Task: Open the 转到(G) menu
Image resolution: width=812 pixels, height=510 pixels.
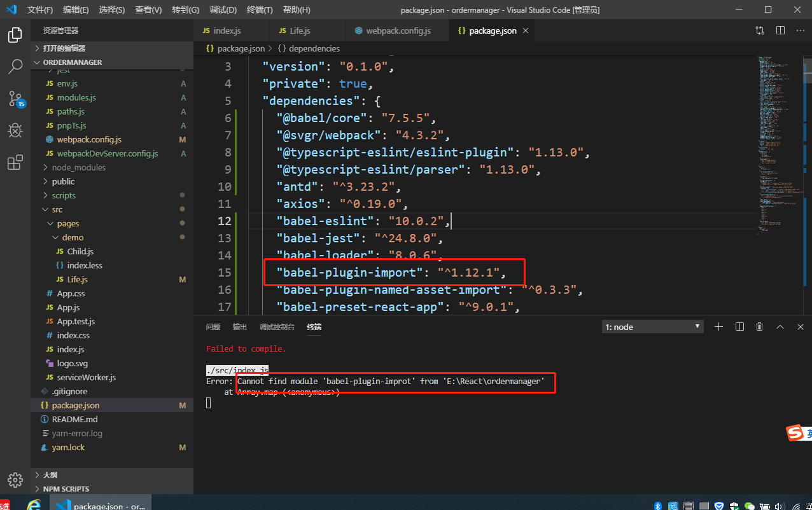Action: point(185,10)
